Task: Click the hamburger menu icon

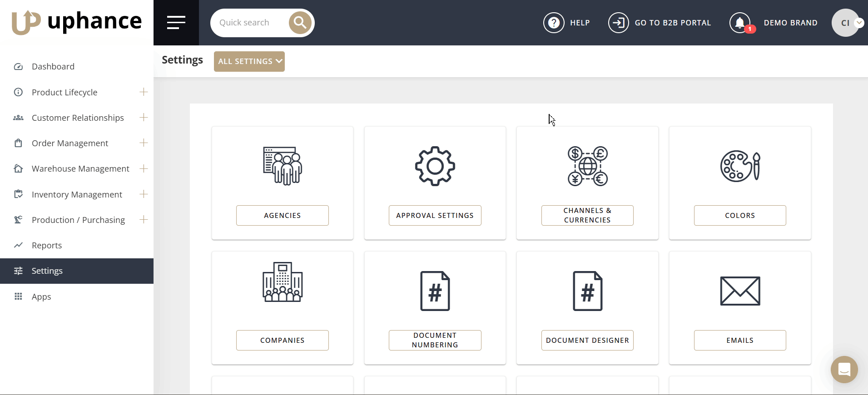Action: (176, 23)
